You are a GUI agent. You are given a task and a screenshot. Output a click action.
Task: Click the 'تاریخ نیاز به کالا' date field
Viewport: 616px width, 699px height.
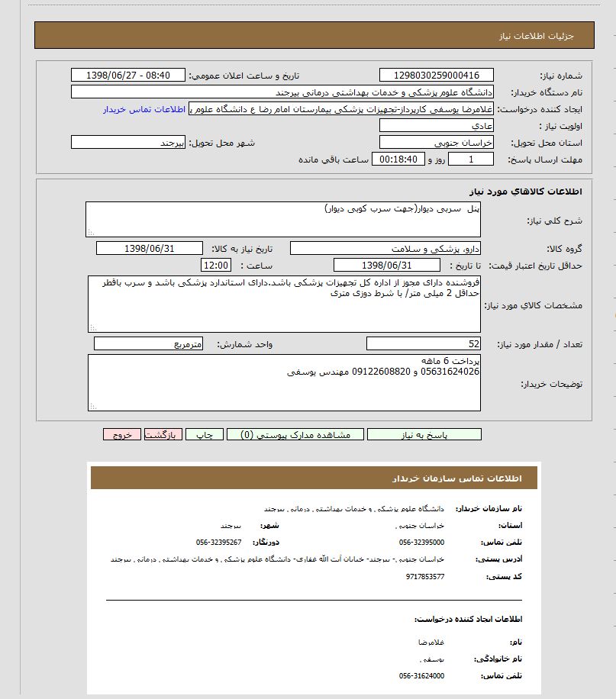(x=150, y=249)
